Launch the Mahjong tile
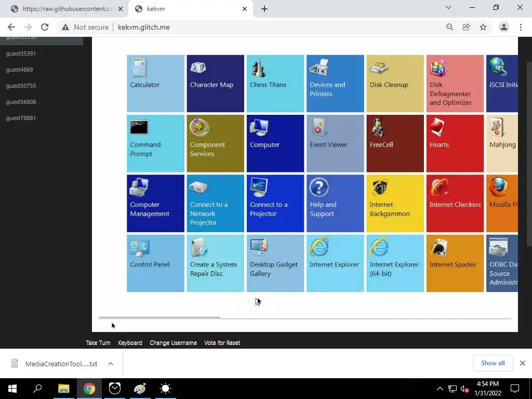This screenshot has width=532, height=399. pyautogui.click(x=502, y=143)
